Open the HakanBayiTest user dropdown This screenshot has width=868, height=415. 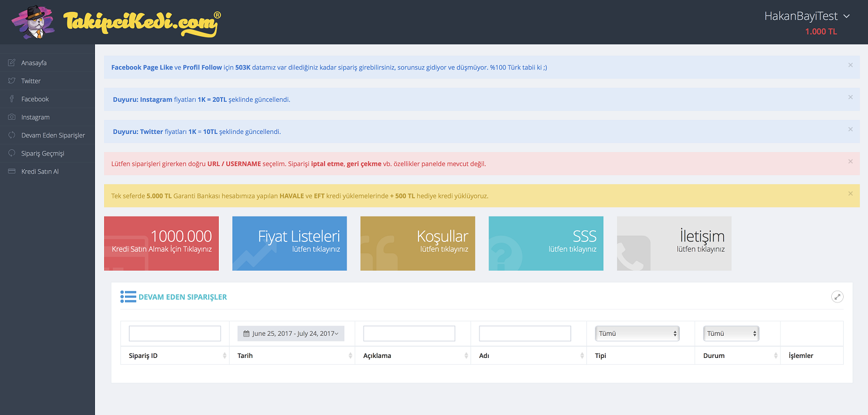(x=807, y=16)
